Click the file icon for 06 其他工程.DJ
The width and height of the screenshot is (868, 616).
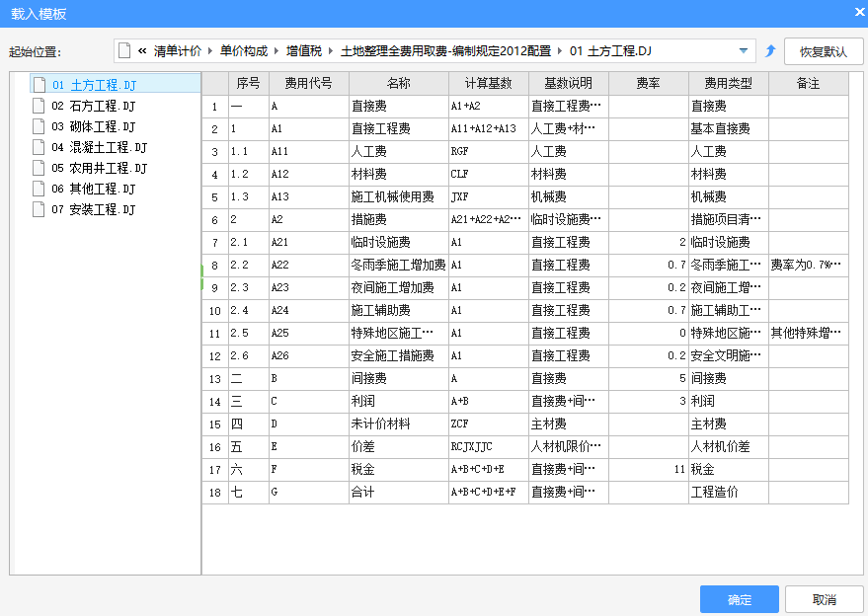point(39,189)
